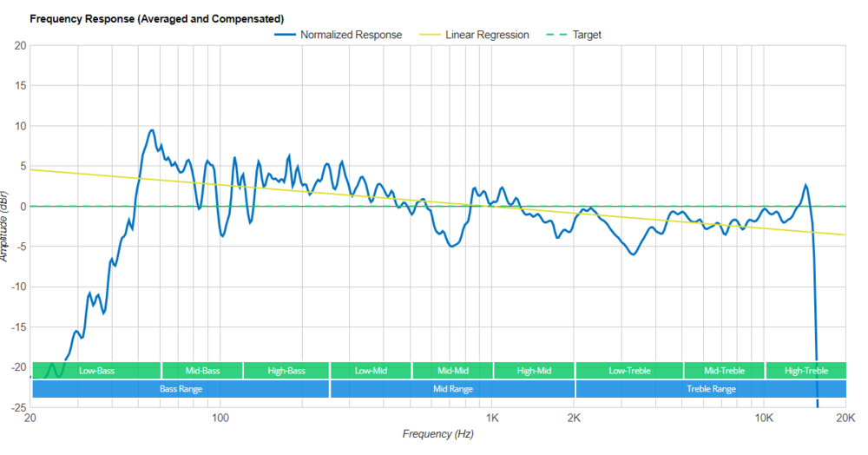Click the Frequency Response chart title
Viewport: 868px width, 455px height.
[156, 18]
